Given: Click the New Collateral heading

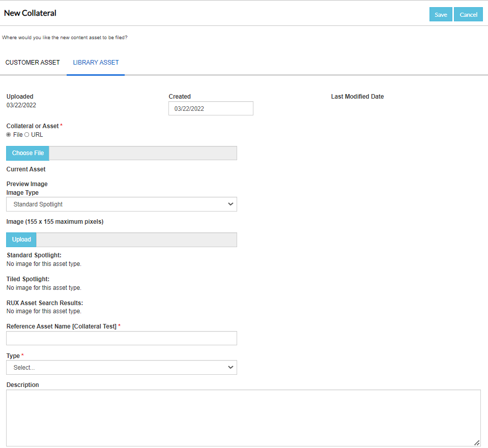Looking at the screenshot, I should 30,13.
